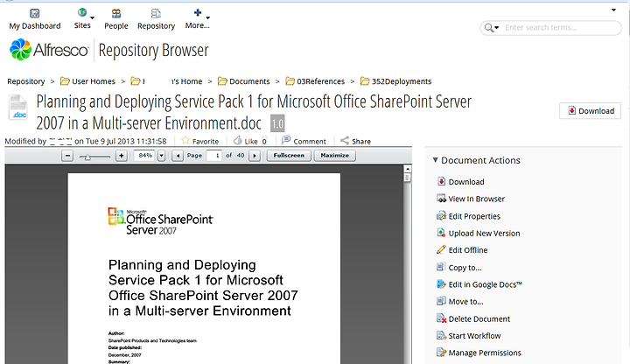Viewport: 630px width, 364px height.
Task: Open the Repository navigation icon
Action: click(x=156, y=14)
